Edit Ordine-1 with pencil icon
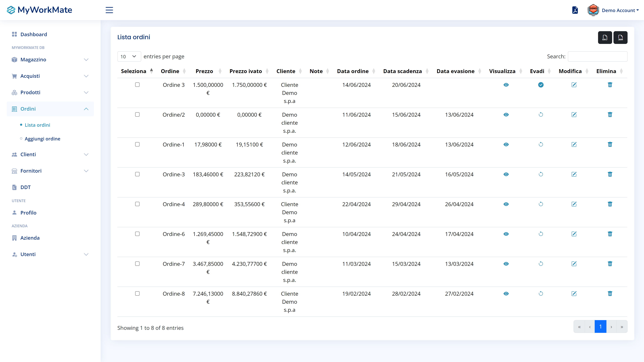Viewport: 644px width, 362px height. pyautogui.click(x=574, y=144)
